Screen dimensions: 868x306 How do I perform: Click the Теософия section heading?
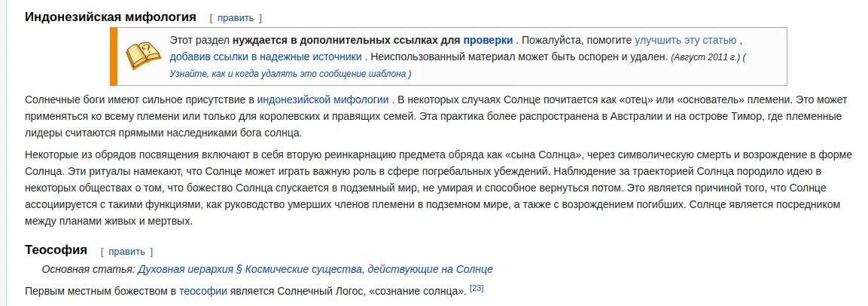tap(56, 250)
